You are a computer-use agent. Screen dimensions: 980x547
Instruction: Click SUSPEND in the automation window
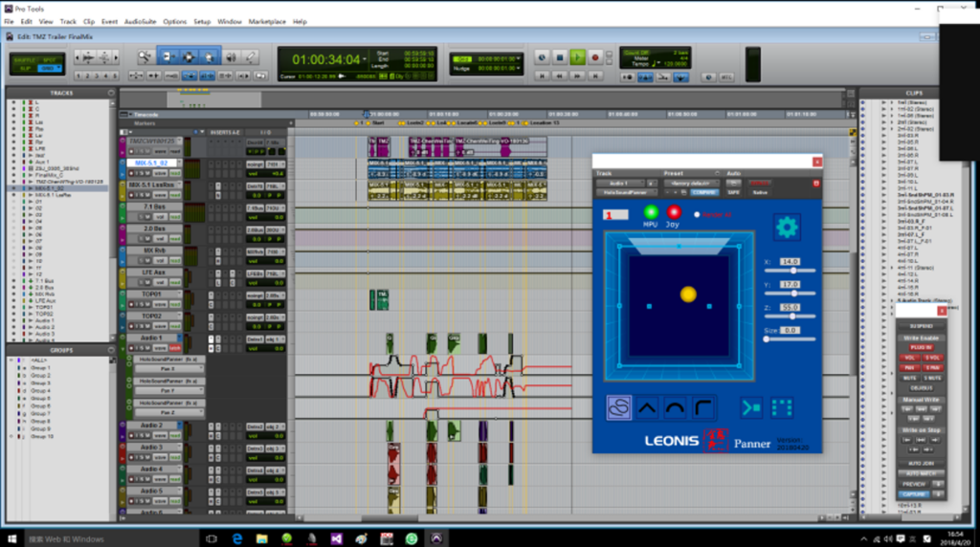click(x=921, y=326)
